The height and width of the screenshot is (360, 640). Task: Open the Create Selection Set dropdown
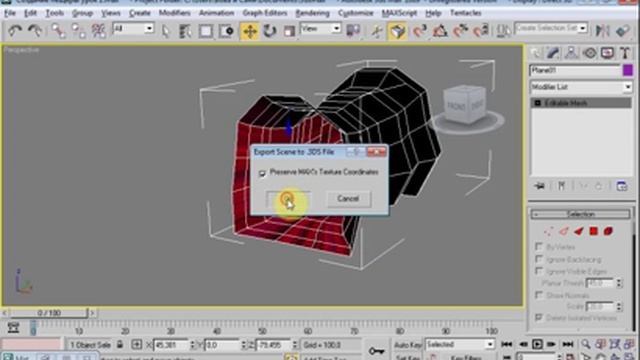coord(551,28)
